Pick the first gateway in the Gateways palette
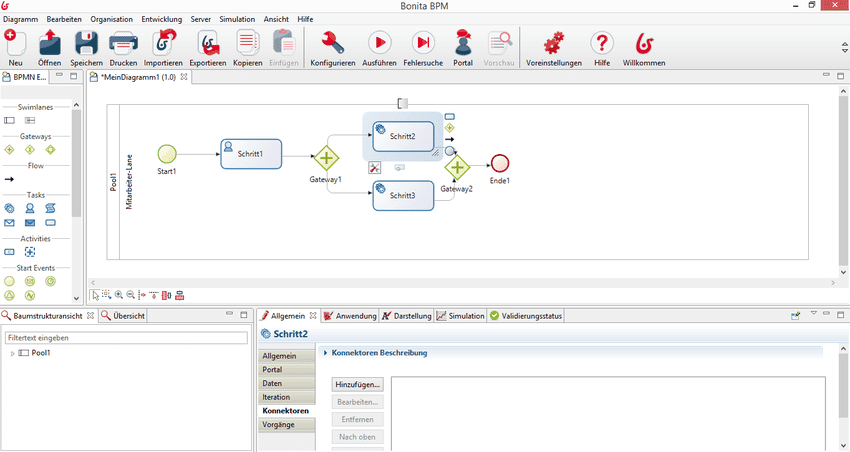Viewport: 850px width, 452px height. tap(9, 150)
